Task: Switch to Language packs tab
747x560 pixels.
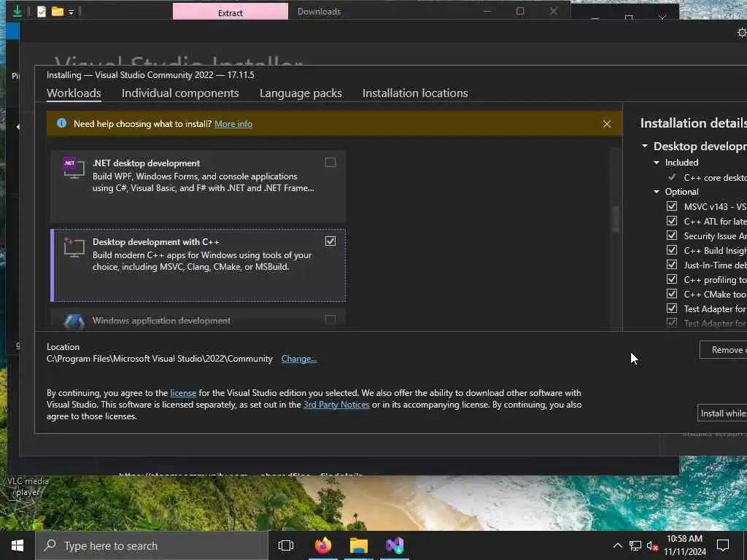Action: pyautogui.click(x=301, y=93)
